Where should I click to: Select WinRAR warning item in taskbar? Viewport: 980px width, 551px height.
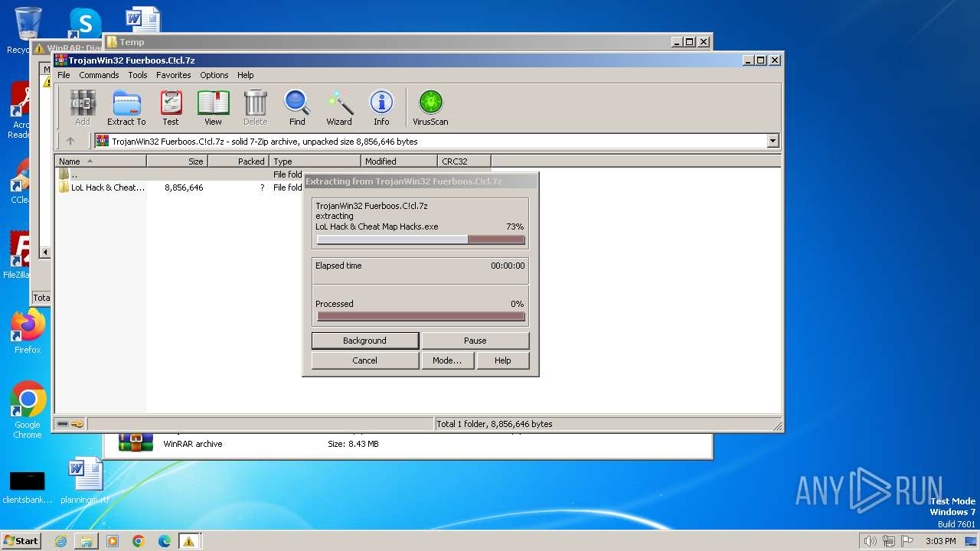[x=189, y=541]
